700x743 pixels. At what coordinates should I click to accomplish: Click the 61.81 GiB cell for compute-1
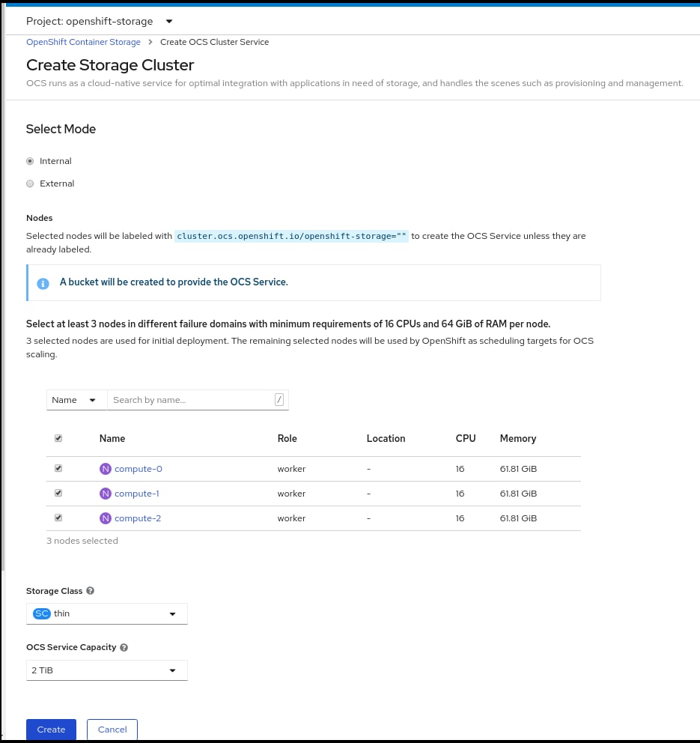tap(519, 494)
